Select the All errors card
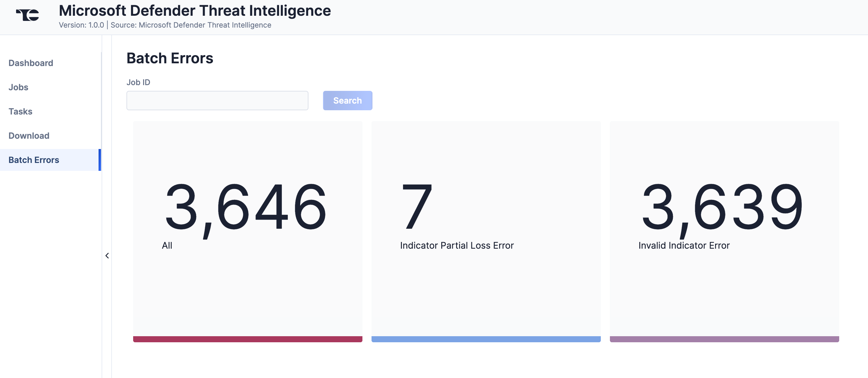 (x=248, y=232)
